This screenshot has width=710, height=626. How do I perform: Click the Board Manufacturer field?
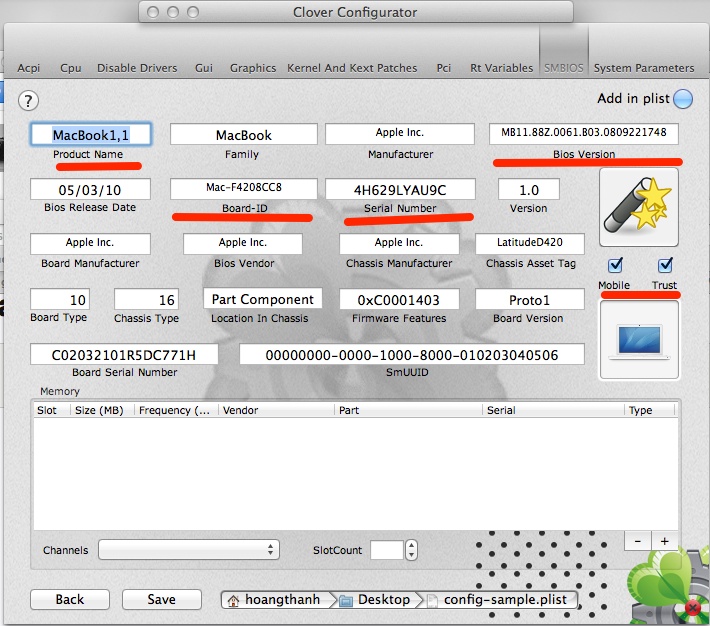coord(90,244)
